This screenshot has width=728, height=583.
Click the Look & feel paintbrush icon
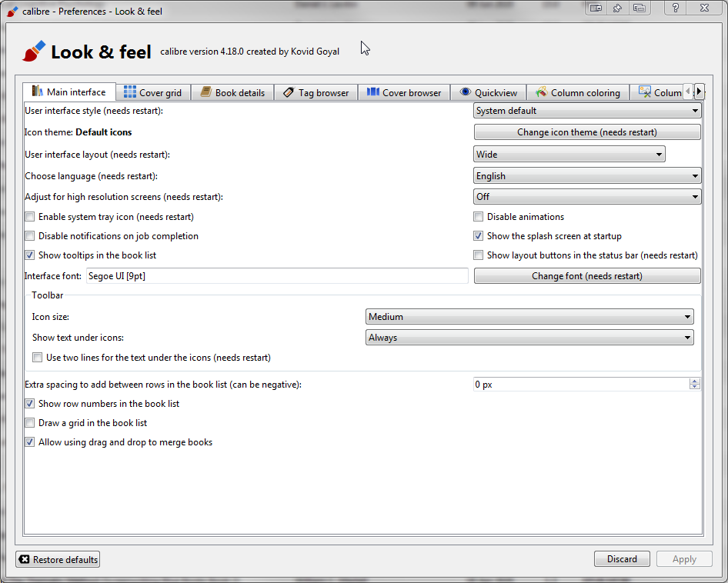(x=34, y=51)
